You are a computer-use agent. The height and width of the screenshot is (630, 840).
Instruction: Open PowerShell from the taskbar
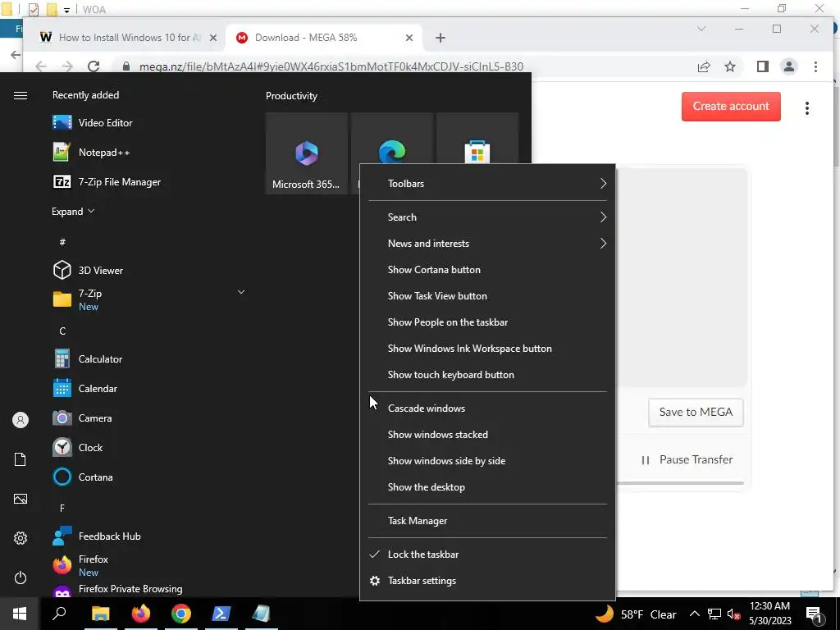click(x=221, y=614)
